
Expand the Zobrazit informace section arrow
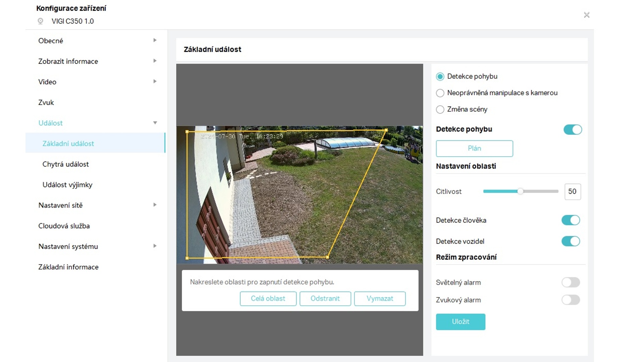[155, 61]
